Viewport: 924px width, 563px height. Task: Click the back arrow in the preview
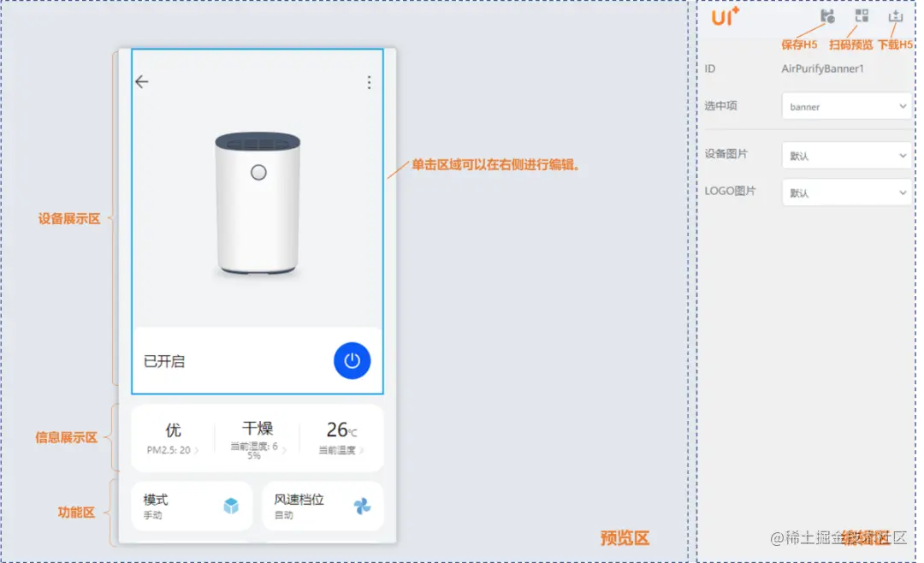tap(141, 81)
